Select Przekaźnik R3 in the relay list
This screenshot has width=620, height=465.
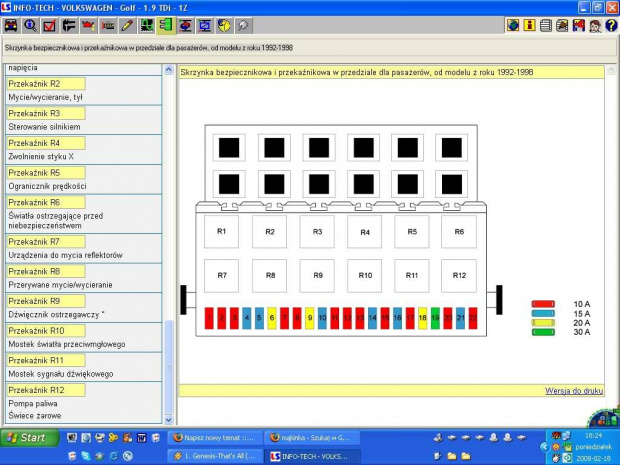(45, 113)
